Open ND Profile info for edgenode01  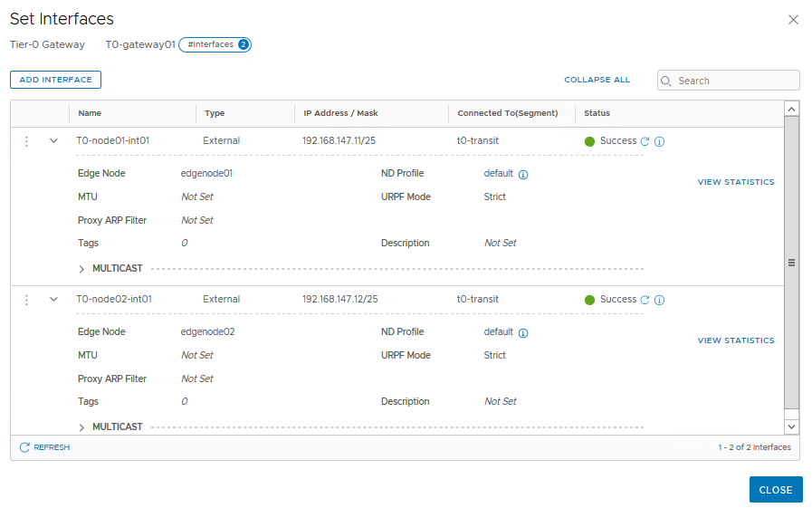pyautogui.click(x=523, y=174)
